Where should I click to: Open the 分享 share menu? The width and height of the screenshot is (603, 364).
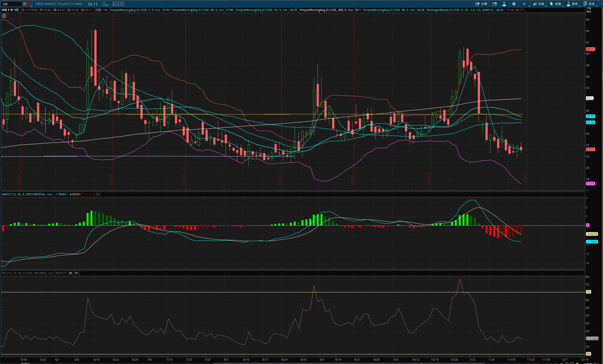tap(481, 4)
